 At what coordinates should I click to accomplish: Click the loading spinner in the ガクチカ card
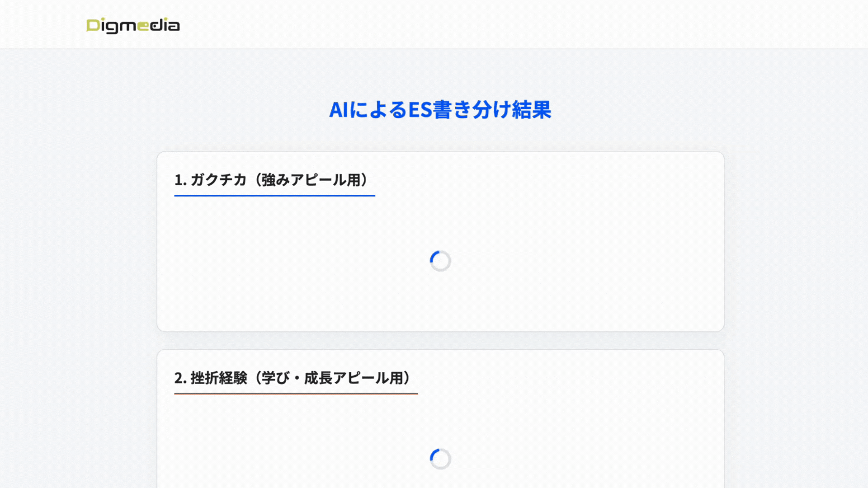439,261
